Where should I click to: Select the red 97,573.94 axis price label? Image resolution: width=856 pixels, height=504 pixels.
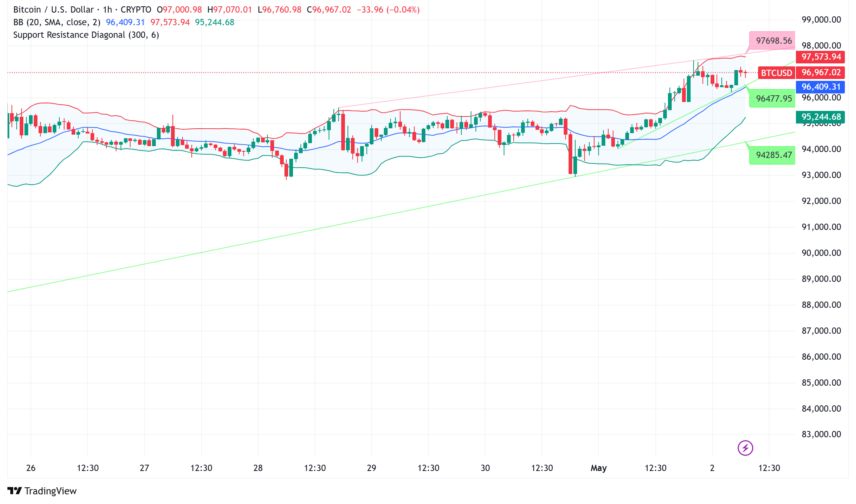tap(821, 57)
